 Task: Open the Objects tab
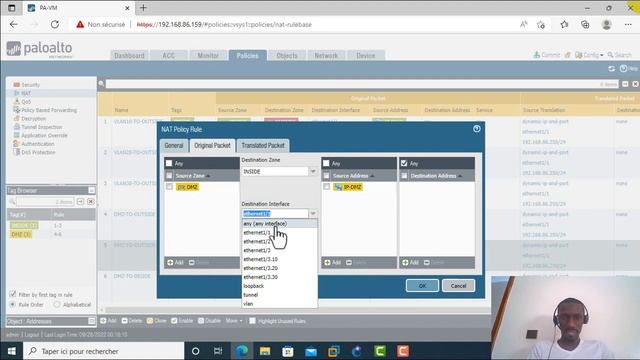287,56
